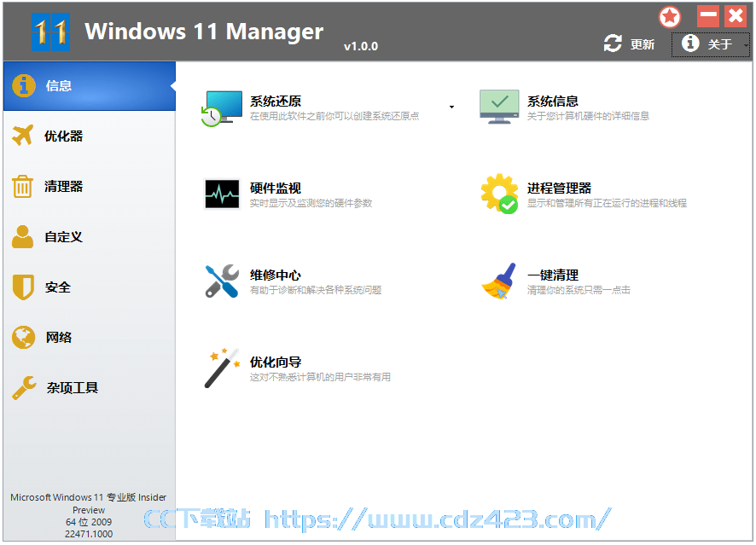
Task: Click the 更新 (Update) refresh button
Action: tap(629, 43)
